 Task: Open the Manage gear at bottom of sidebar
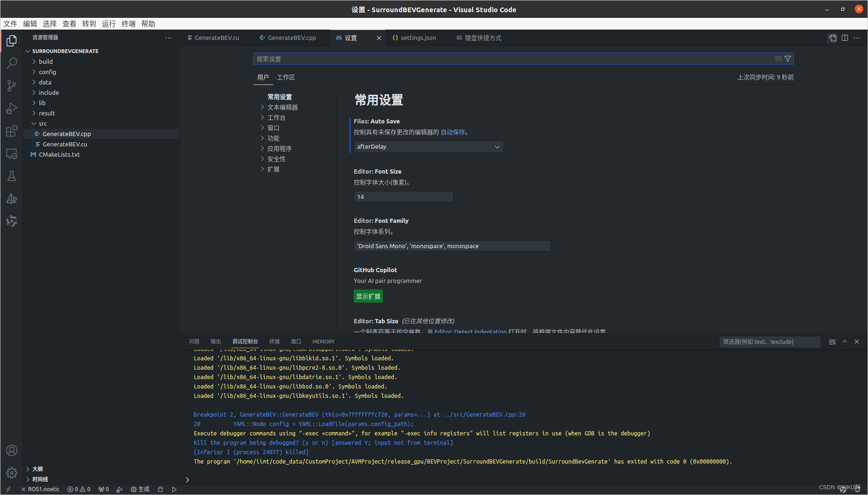(x=11, y=473)
